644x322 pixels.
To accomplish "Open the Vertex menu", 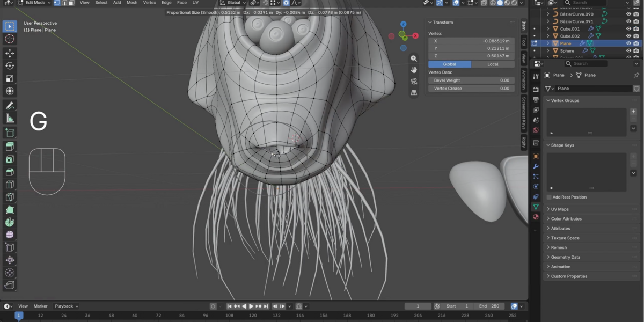I will tap(150, 3).
